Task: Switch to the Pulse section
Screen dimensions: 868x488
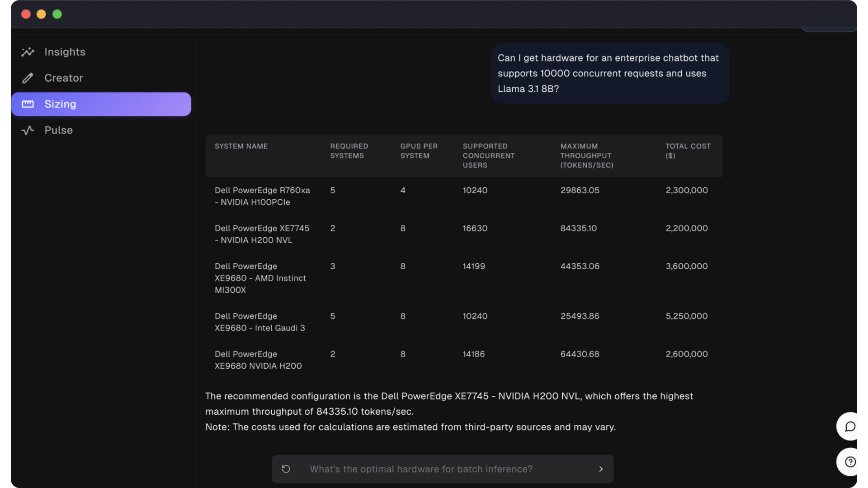Action: click(x=58, y=131)
